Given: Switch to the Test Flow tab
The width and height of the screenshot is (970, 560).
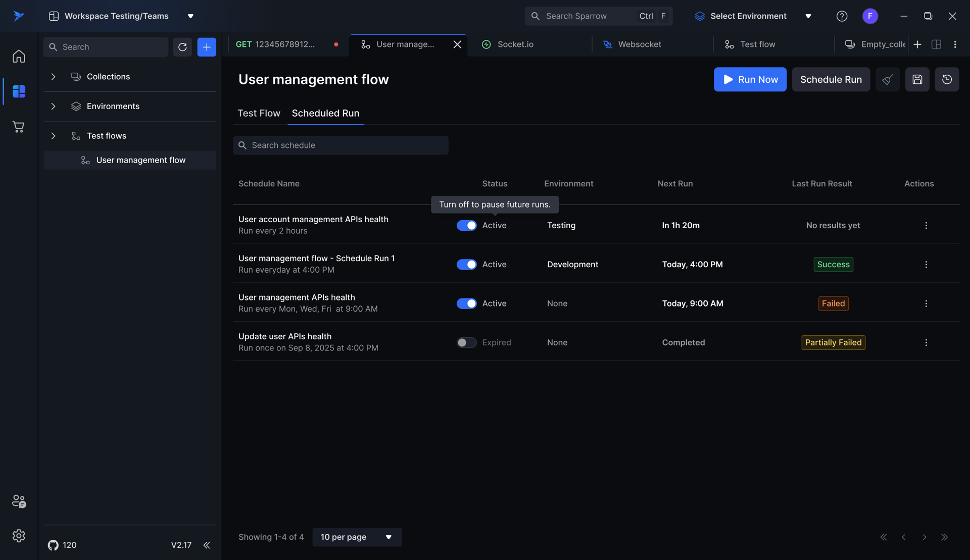Looking at the screenshot, I should click(x=259, y=113).
